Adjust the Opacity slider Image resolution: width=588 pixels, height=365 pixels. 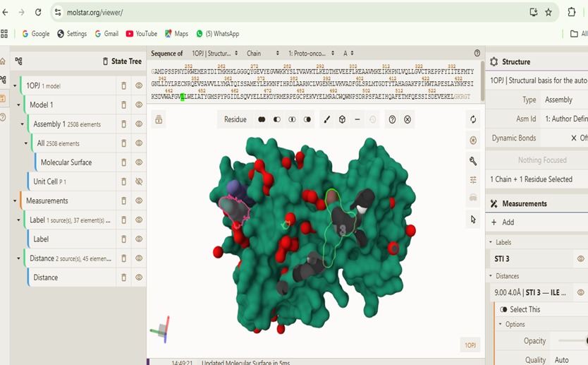(x=572, y=341)
